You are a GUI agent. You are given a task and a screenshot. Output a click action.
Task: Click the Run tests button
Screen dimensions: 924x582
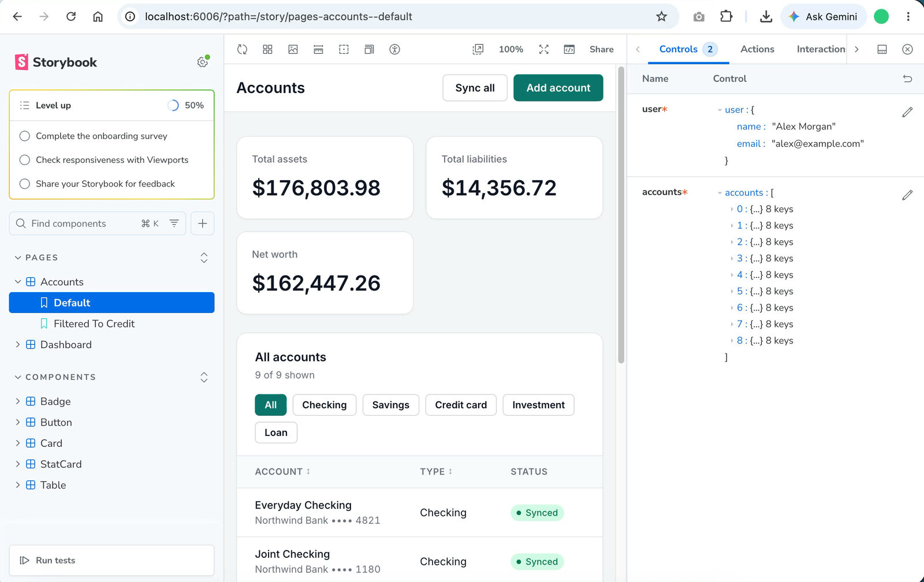click(x=111, y=560)
